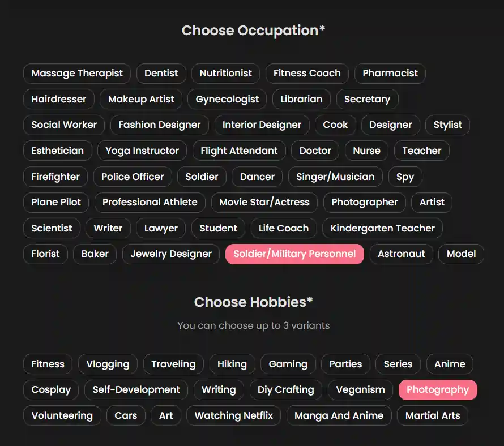This screenshot has width=504, height=446.
Task: Pick the Flight Attendant option
Action: click(x=238, y=151)
